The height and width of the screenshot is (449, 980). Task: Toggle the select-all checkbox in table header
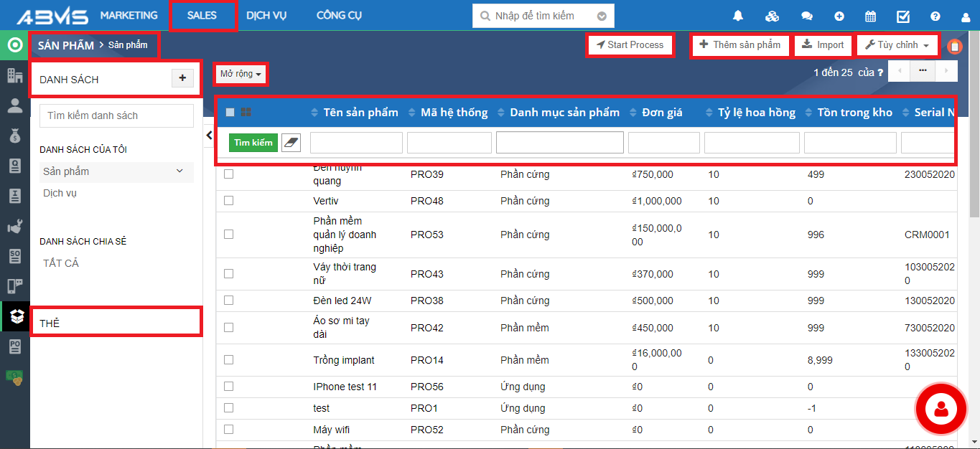[x=230, y=112]
